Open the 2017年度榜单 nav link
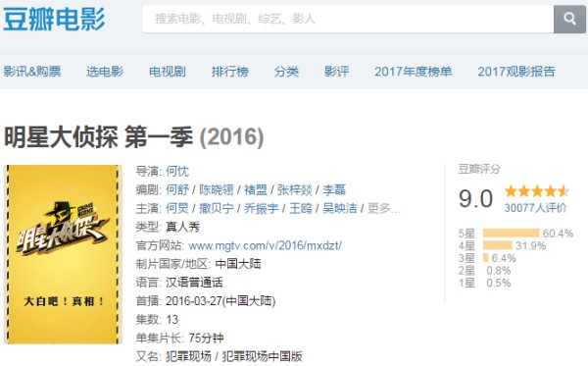This screenshot has width=588, height=366. tap(414, 72)
